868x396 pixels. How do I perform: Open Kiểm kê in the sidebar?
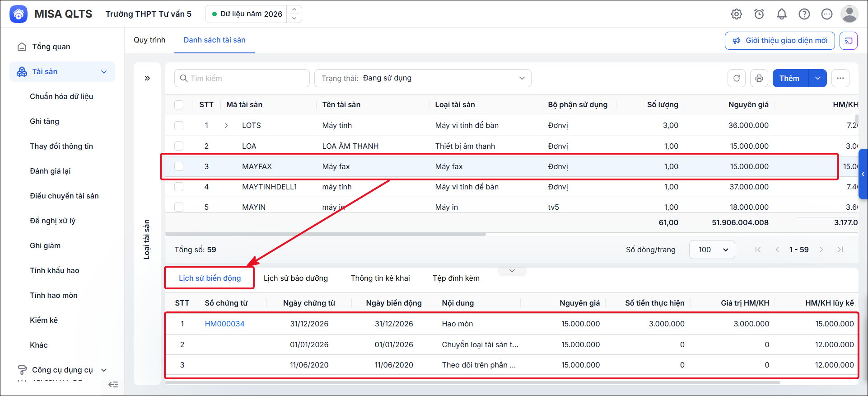coord(44,320)
